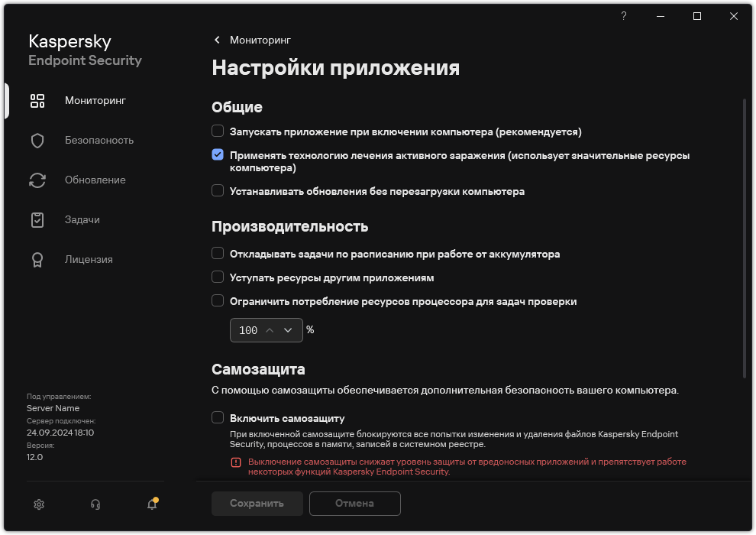This screenshot has width=756, height=535.
Task: Enable Запускать приложение при включении компьютера
Action: point(218,131)
